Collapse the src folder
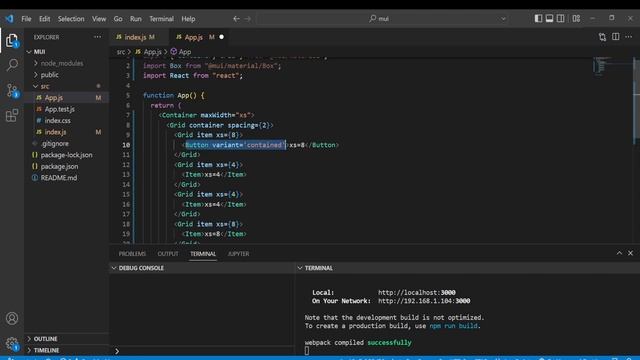Screen dimensions: 640x360 (x=45, y=86)
